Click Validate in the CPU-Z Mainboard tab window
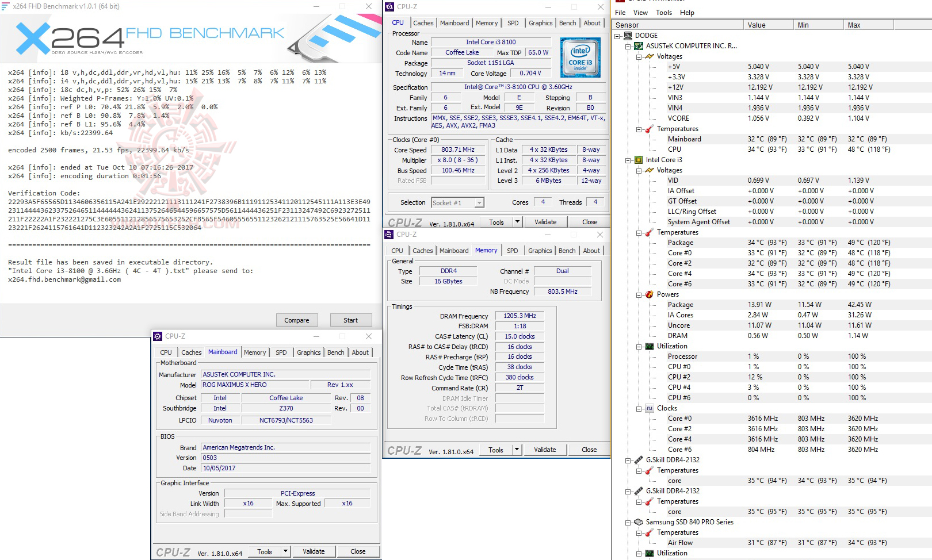 tap(314, 551)
